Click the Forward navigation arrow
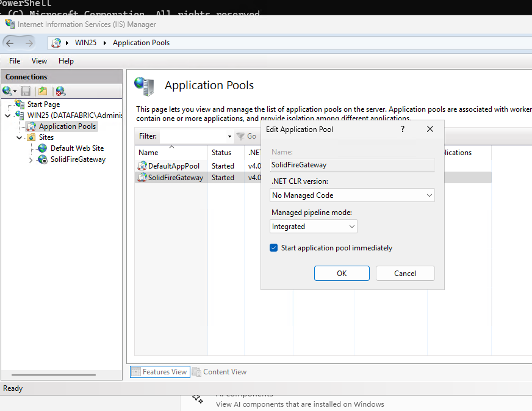Image resolution: width=532 pixels, height=411 pixels. [x=29, y=43]
